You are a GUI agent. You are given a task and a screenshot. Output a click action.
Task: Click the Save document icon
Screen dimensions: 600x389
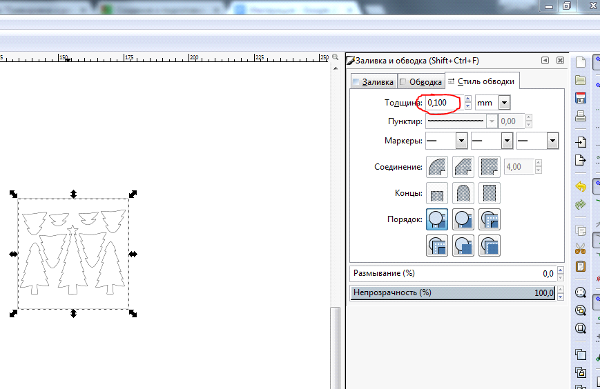tap(580, 98)
